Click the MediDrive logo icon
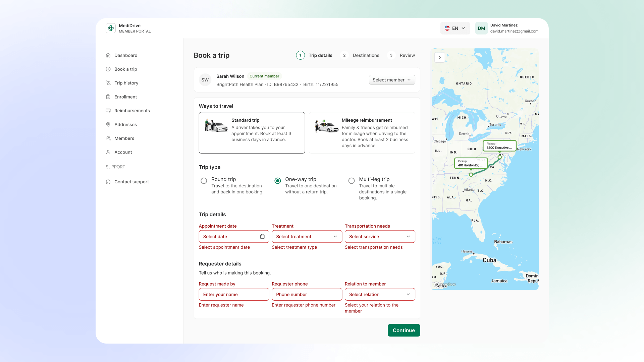 coord(111,28)
